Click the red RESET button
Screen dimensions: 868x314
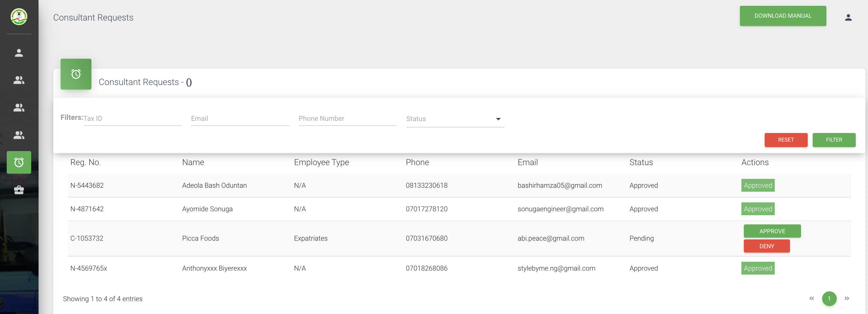pos(786,140)
